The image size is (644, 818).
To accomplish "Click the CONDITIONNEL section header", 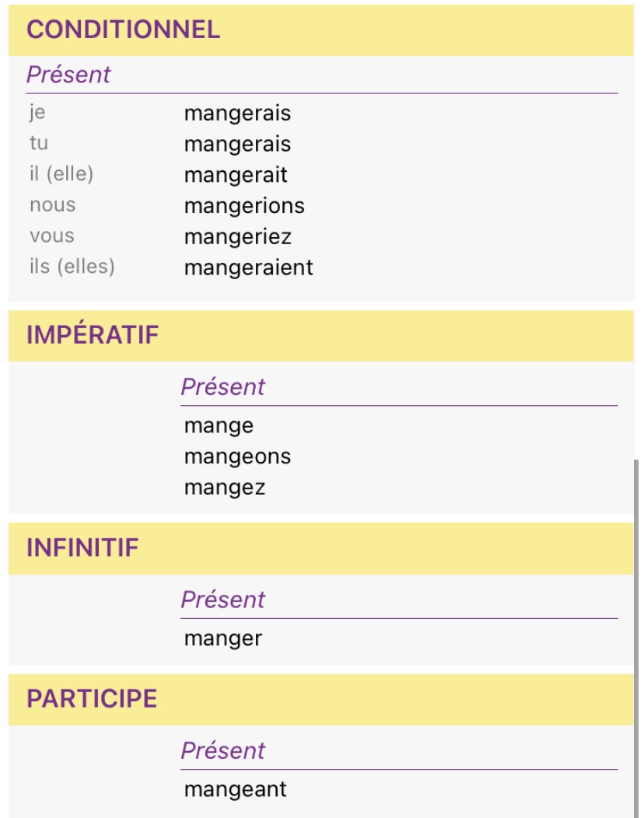I will point(124,30).
